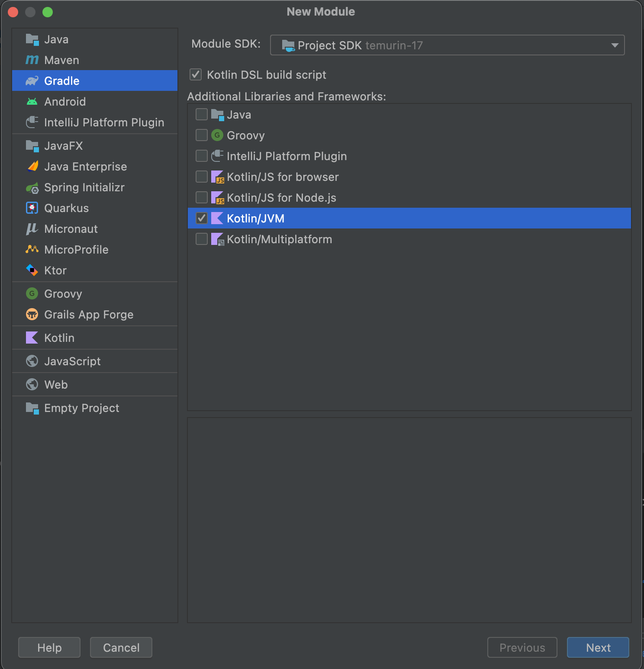Click the Ktor diamond icon
The width and height of the screenshot is (644, 669).
32,270
